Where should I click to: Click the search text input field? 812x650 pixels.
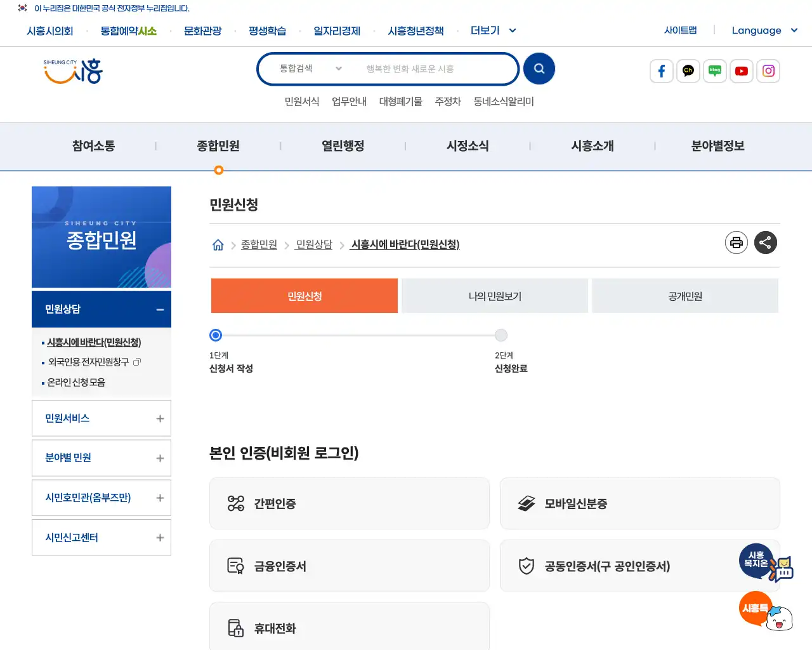(x=435, y=69)
